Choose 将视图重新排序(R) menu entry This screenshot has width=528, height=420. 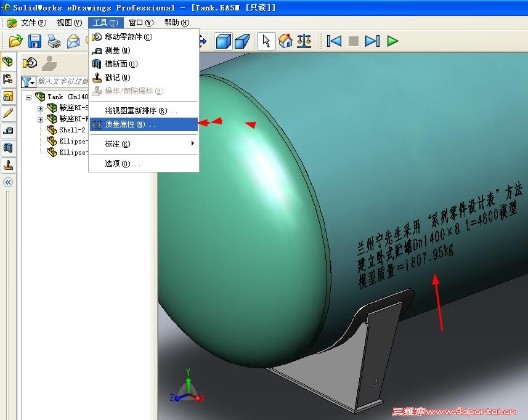144,111
